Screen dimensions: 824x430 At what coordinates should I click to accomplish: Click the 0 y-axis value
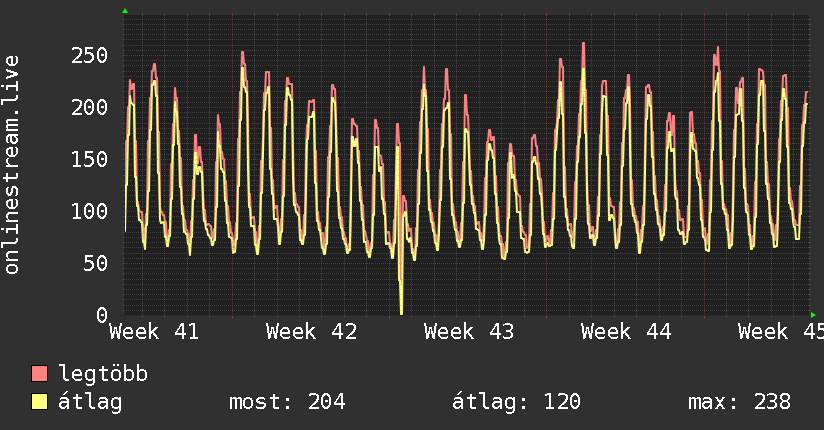click(102, 315)
